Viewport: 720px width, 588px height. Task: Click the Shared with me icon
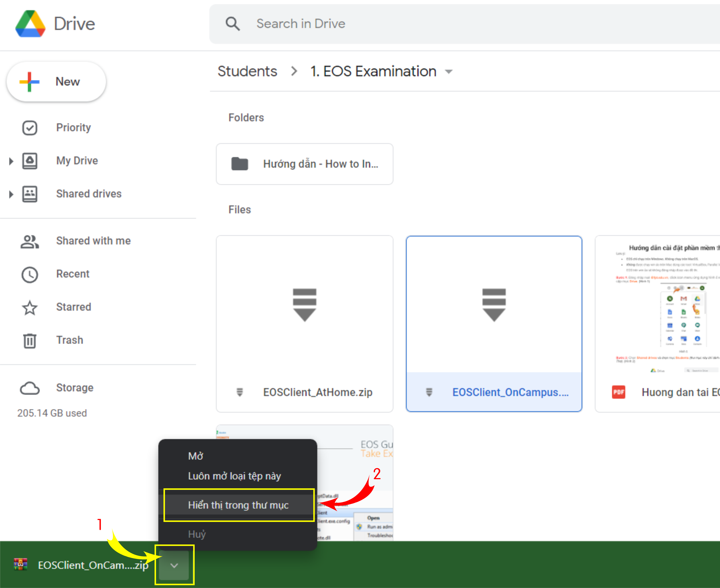coord(29,241)
